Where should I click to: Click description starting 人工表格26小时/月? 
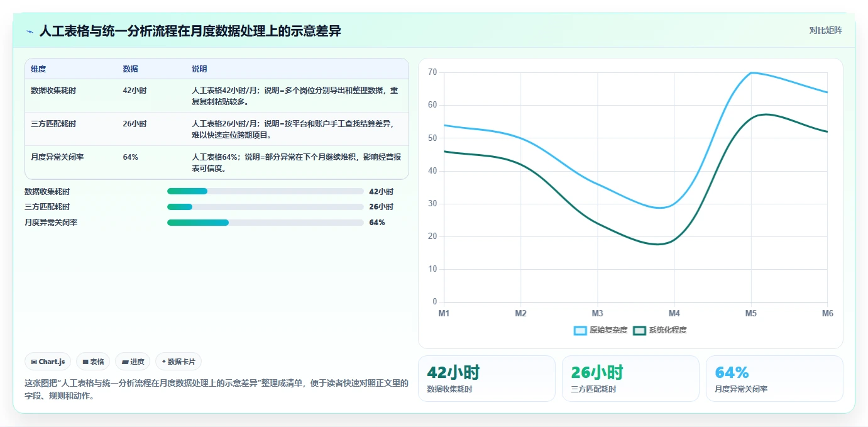294,129
